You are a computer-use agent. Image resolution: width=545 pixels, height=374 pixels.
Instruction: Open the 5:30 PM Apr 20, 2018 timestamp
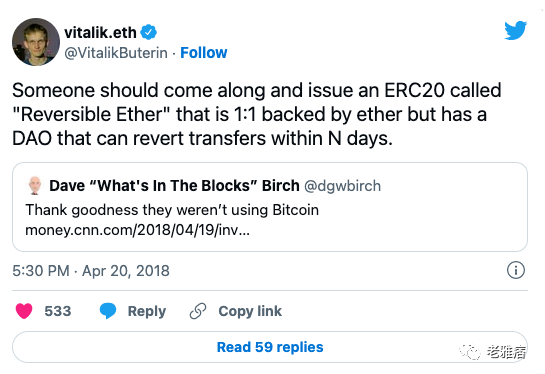click(x=91, y=271)
